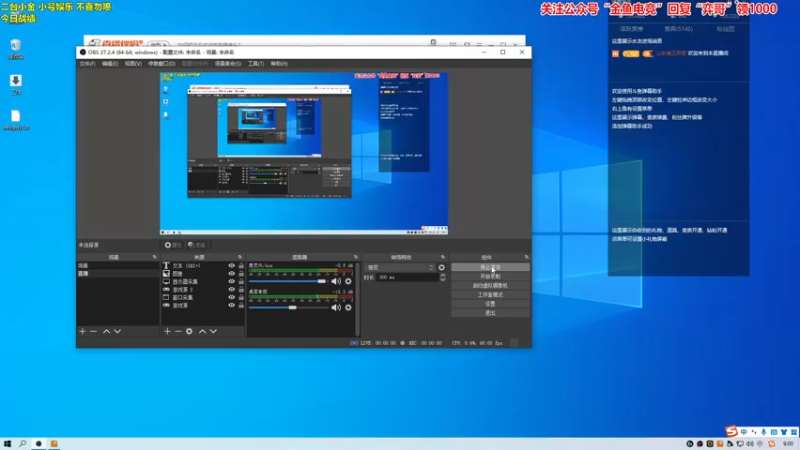Move the scene up in the Scenes list
Viewport: 800px width, 450px height.
tap(106, 332)
